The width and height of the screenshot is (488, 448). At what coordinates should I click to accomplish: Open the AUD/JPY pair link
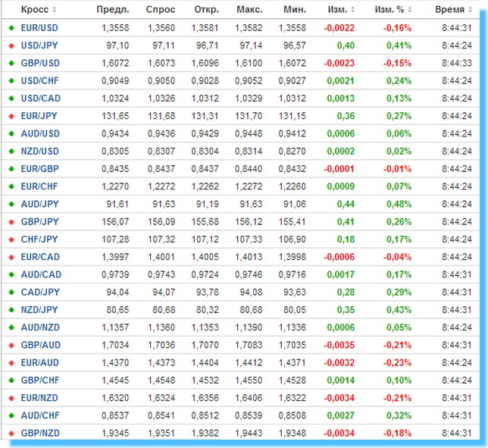click(x=40, y=204)
